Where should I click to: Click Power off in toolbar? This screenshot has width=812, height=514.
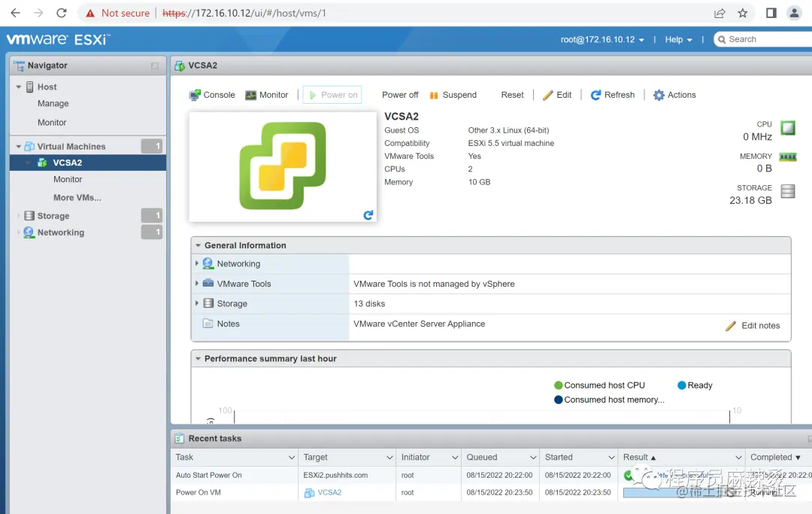tap(400, 95)
